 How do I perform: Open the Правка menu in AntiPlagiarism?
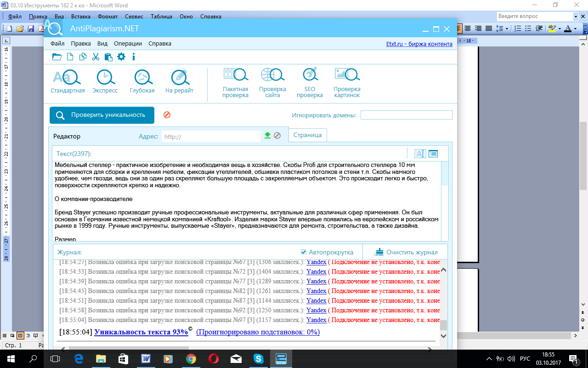pyautogui.click(x=81, y=44)
